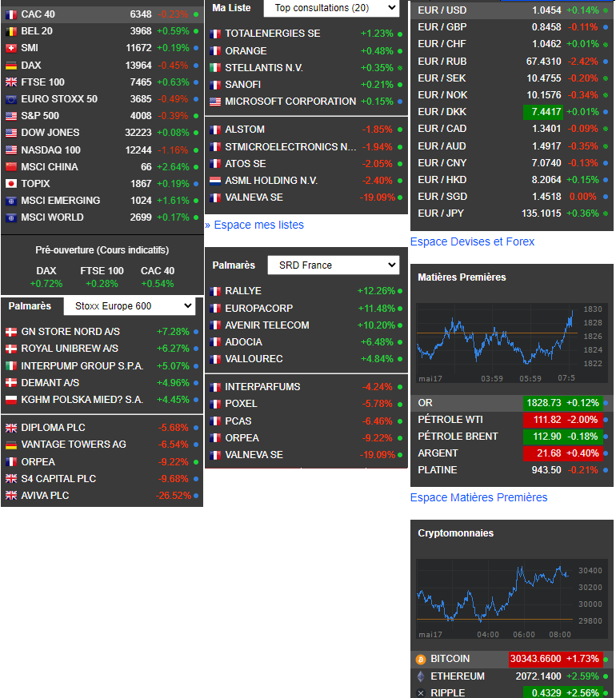Select the DOW JONES index row
Image resolution: width=616 pixels, height=698 pixels.
(102, 133)
